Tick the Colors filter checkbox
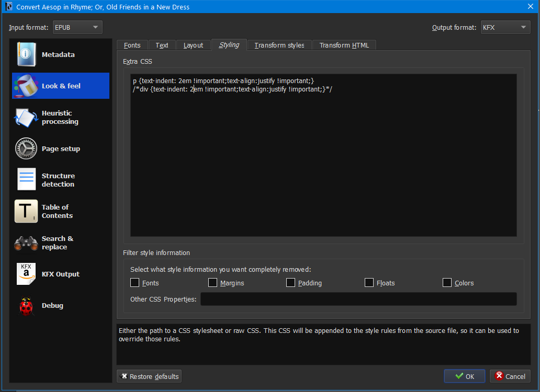This screenshot has height=392, width=540. (447, 283)
